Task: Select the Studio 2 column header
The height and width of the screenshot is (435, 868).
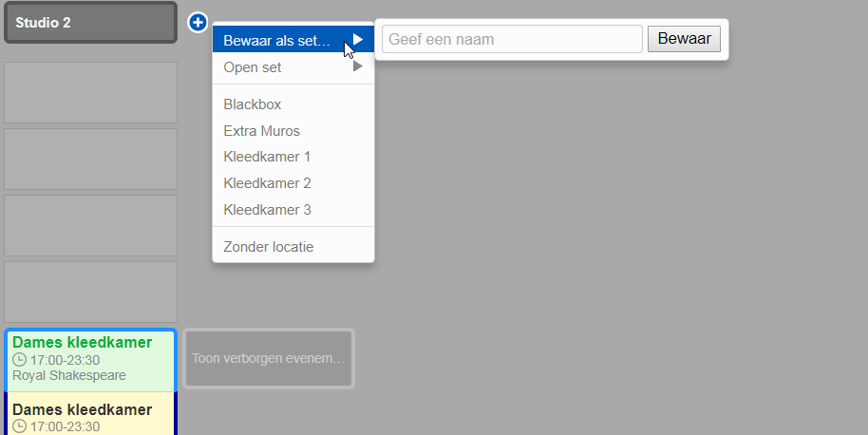Action: [x=90, y=23]
